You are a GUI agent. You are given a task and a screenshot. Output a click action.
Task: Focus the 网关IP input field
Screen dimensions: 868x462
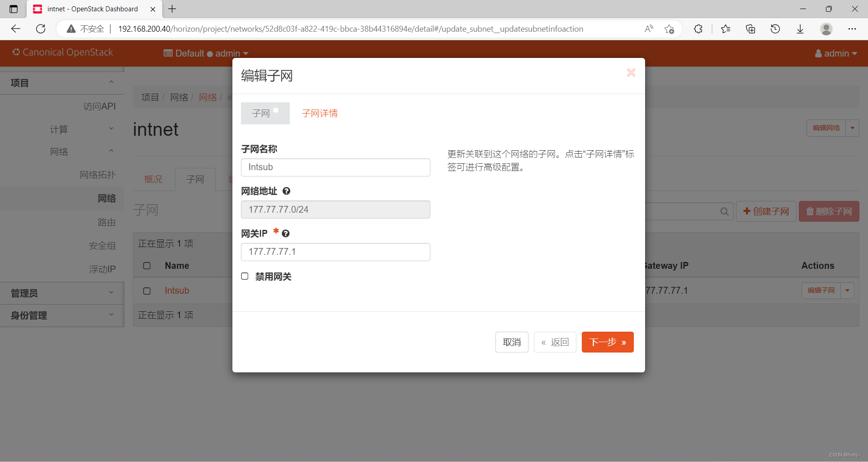pyautogui.click(x=335, y=252)
